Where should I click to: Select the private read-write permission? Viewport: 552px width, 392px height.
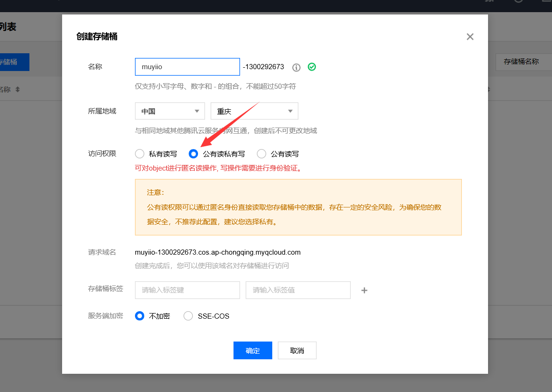point(140,154)
